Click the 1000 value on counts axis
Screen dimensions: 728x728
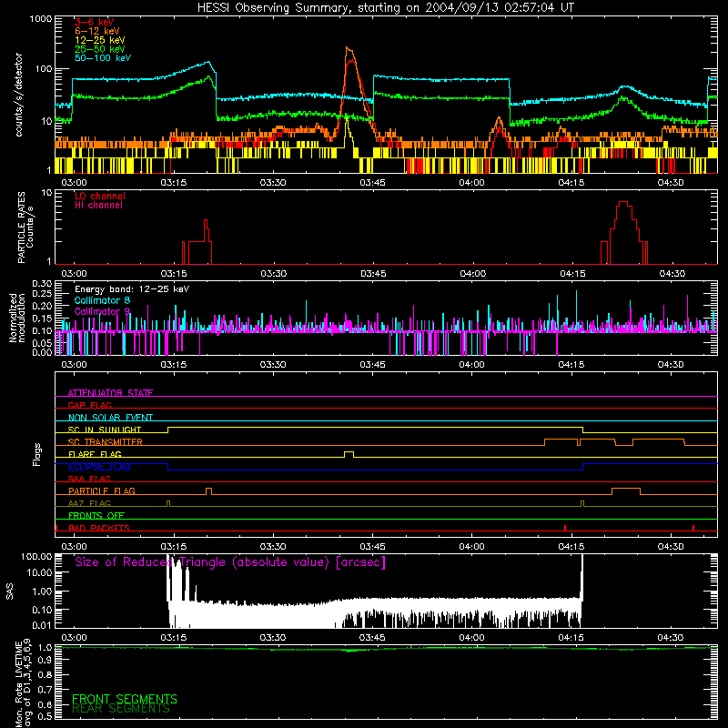click(x=41, y=19)
